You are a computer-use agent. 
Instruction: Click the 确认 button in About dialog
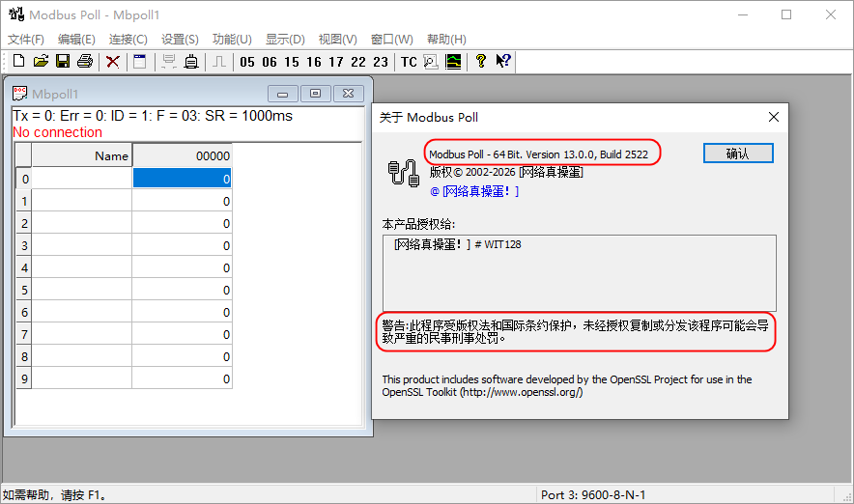coord(737,154)
